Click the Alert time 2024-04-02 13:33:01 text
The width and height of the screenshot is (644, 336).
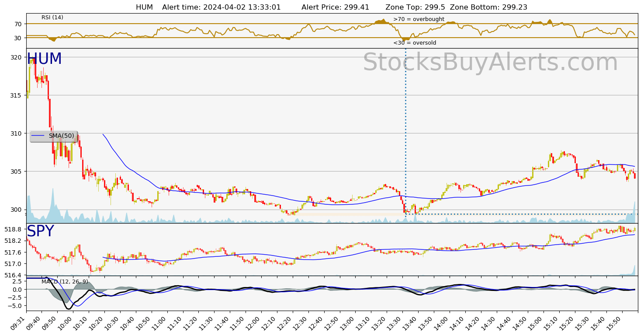221,7
